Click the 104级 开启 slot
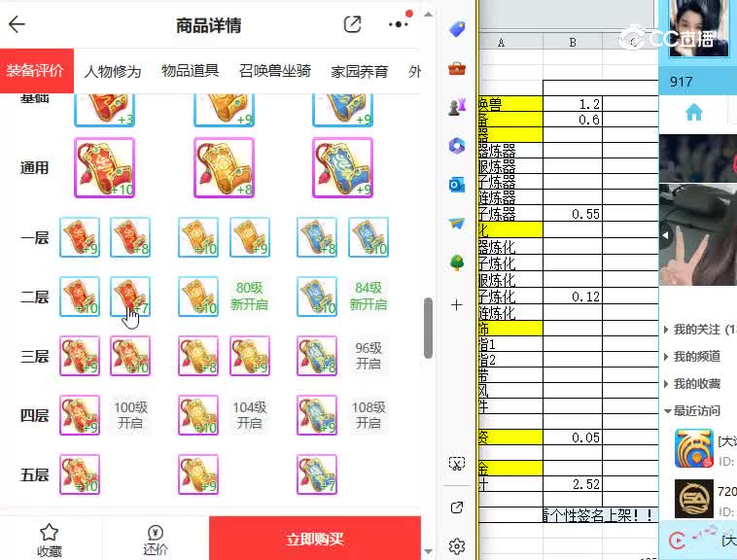The width and height of the screenshot is (737, 560). pyautogui.click(x=250, y=415)
